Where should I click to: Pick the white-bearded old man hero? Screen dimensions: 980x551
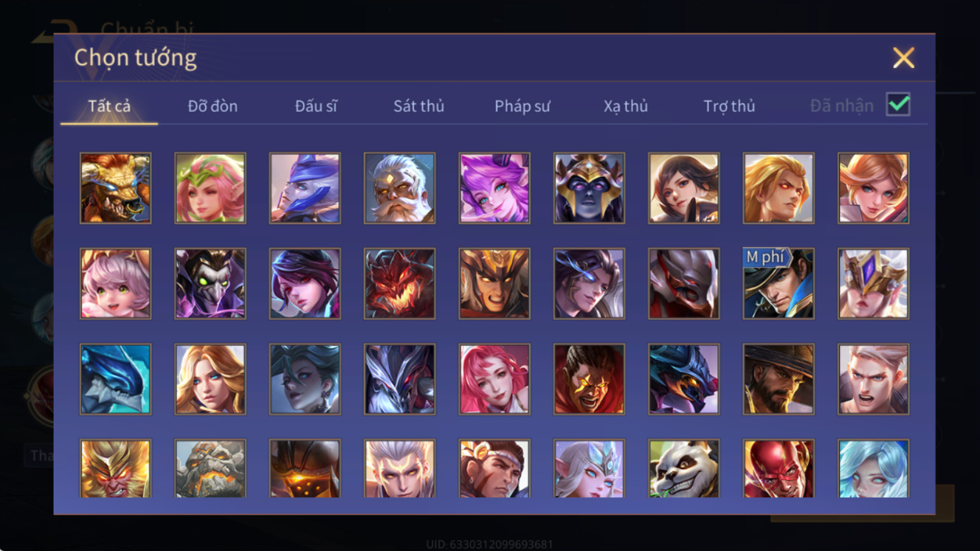399,188
